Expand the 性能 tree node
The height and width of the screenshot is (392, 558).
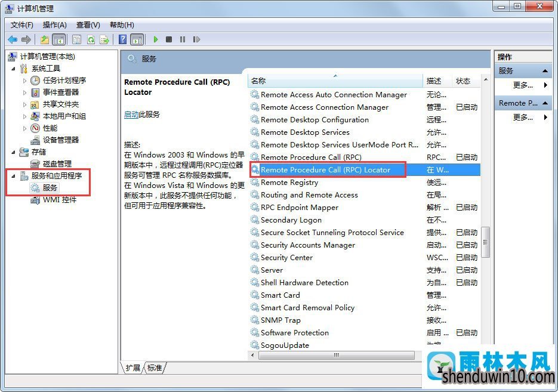(x=24, y=128)
